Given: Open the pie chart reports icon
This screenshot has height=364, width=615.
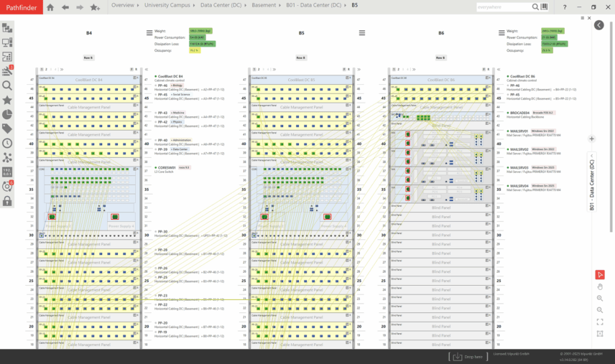Looking at the screenshot, I should coord(7,114).
